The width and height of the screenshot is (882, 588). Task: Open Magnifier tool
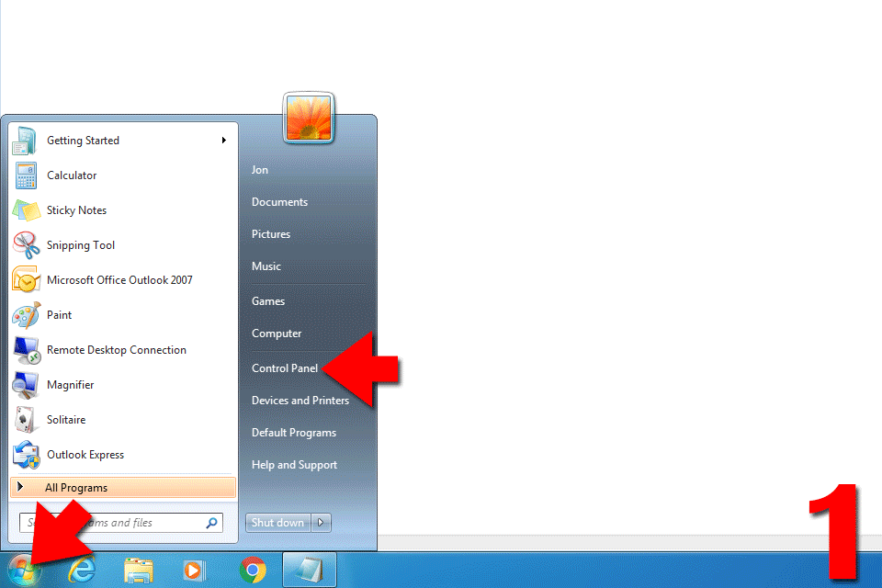coord(70,385)
